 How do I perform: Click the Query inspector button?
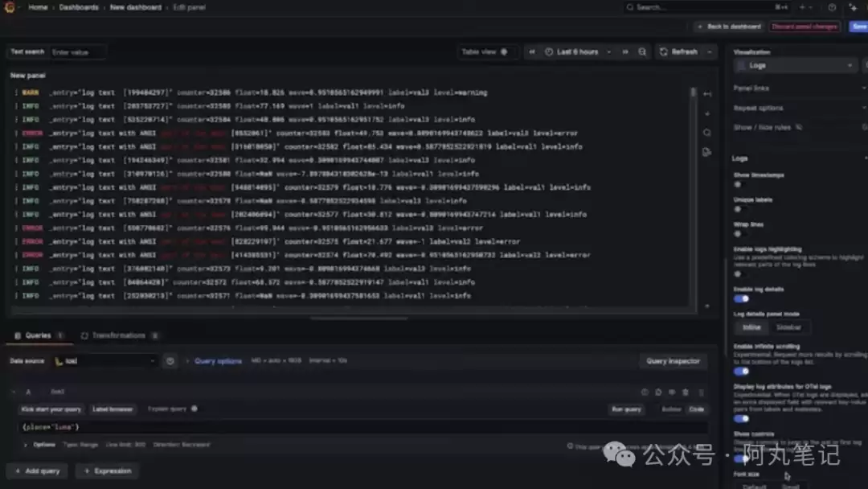(x=673, y=361)
